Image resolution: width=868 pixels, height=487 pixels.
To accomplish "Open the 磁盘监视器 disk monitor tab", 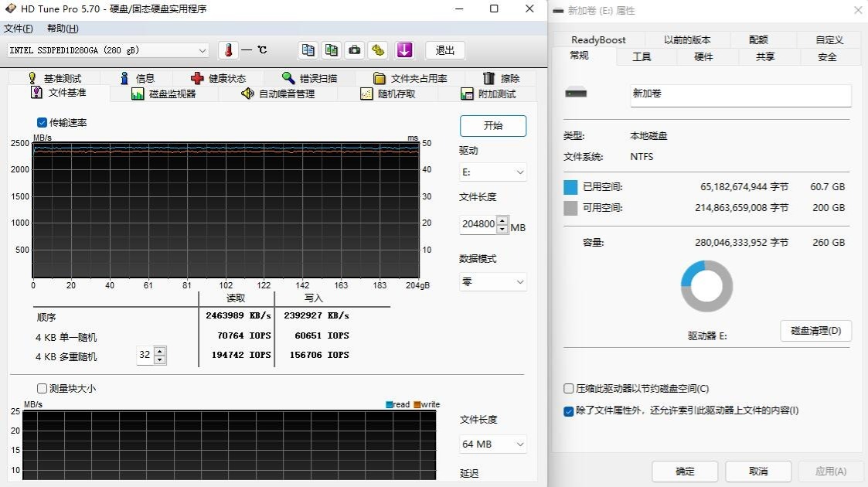I will point(164,94).
